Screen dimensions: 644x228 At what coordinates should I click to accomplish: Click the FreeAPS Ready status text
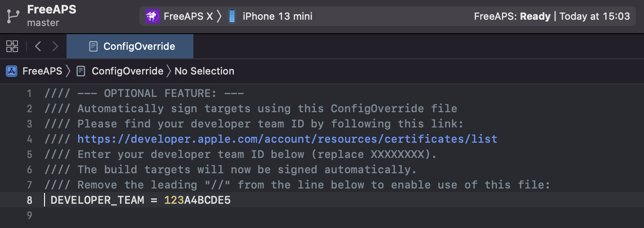[512, 17]
